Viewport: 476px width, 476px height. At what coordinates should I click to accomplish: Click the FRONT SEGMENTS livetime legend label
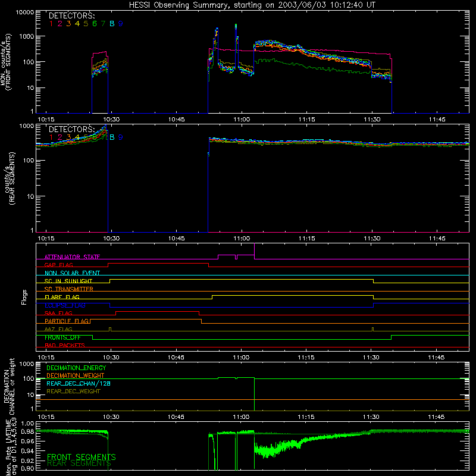(x=82, y=457)
